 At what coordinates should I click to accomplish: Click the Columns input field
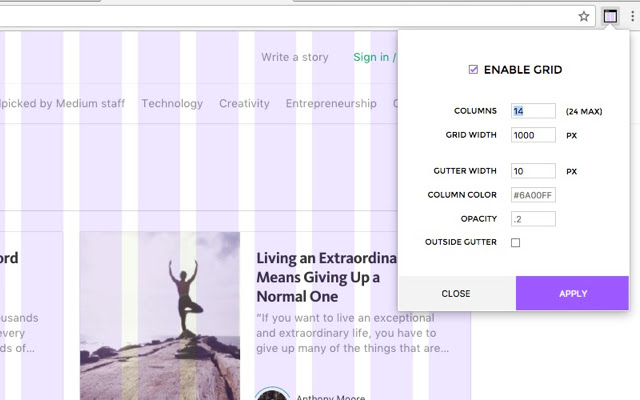(533, 111)
